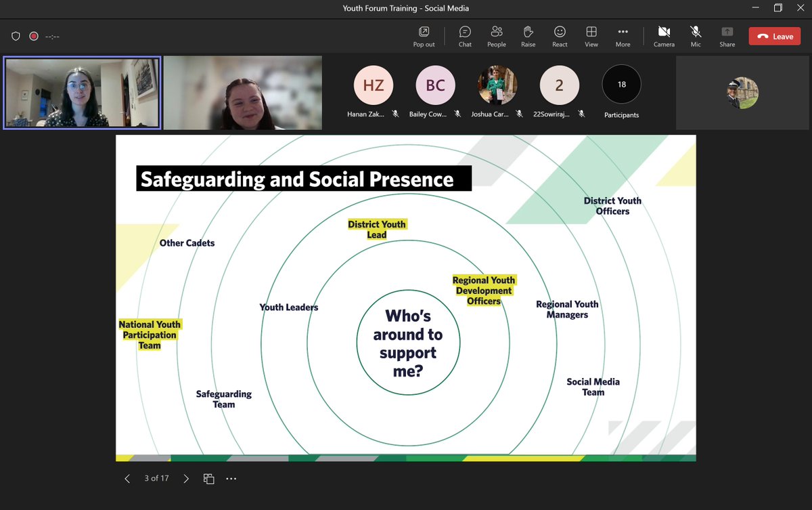Open the slide options ellipsis
Viewport: 812px width, 510px height.
click(231, 478)
